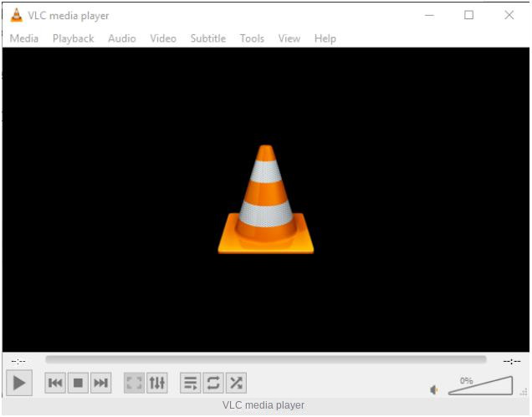Viewport: 532px width, 417px height.
Task: Start playback with the Play button
Action: tap(19, 383)
